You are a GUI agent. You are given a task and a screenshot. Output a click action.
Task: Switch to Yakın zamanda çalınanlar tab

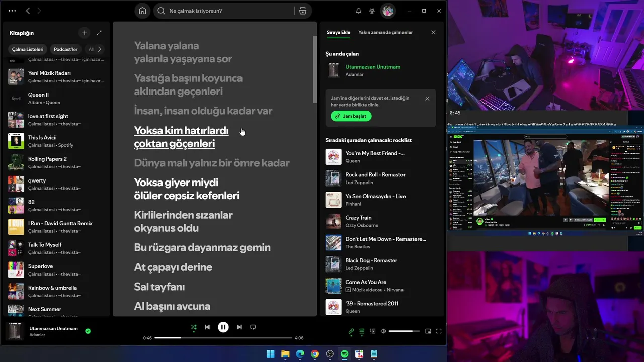(x=385, y=32)
